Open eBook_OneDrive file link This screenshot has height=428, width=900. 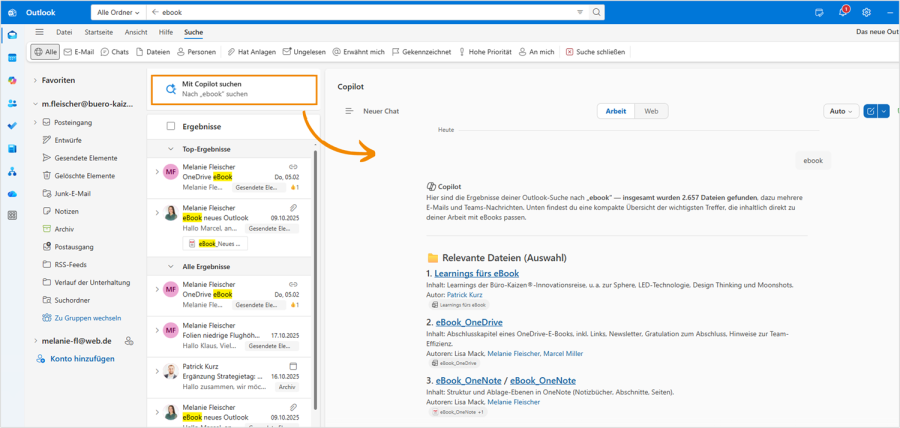point(469,322)
